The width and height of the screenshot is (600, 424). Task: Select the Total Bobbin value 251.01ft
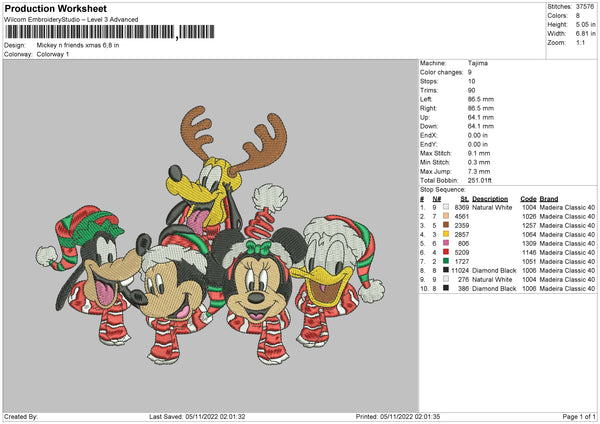[479, 180]
